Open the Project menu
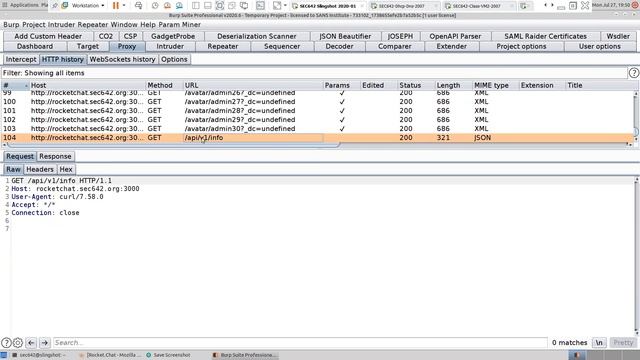This screenshot has height=360, width=640. point(34,24)
